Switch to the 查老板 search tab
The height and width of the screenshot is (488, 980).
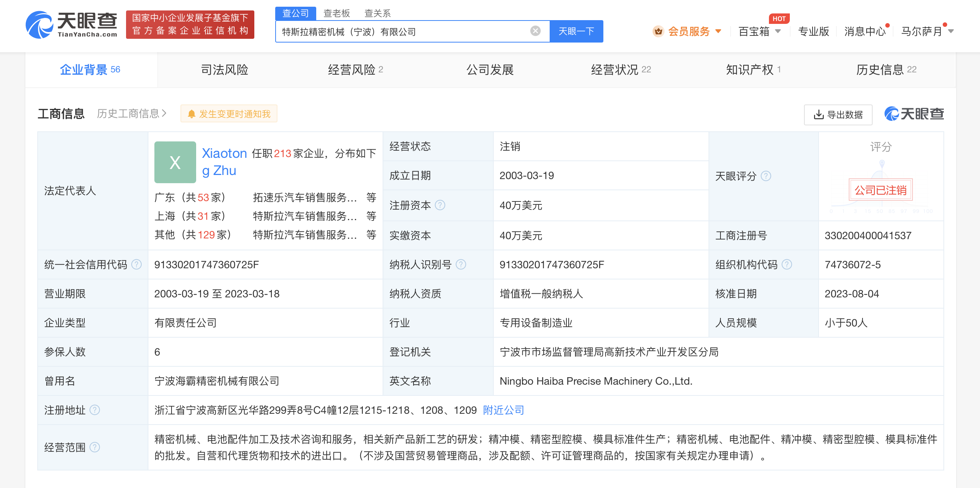coord(336,13)
